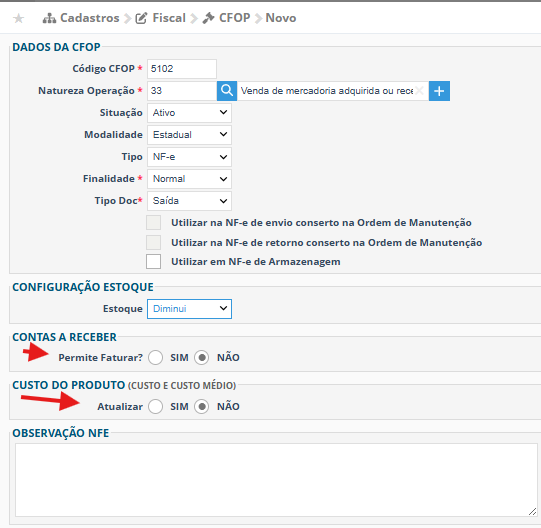Screen dimensions: 541x528
Task: Go to Fiscal breadcrumb
Action: coord(169,18)
